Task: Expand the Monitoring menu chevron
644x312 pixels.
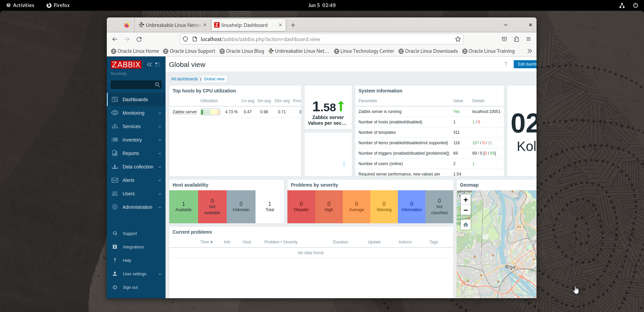Action: (160, 113)
